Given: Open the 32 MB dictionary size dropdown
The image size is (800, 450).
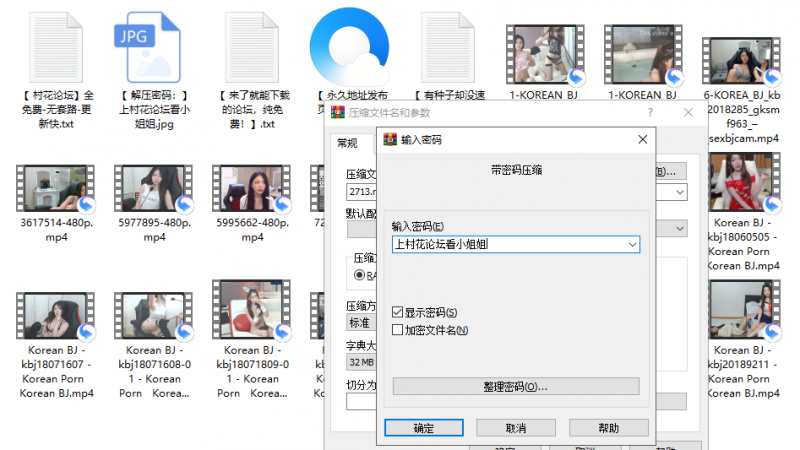Looking at the screenshot, I should tap(360, 362).
